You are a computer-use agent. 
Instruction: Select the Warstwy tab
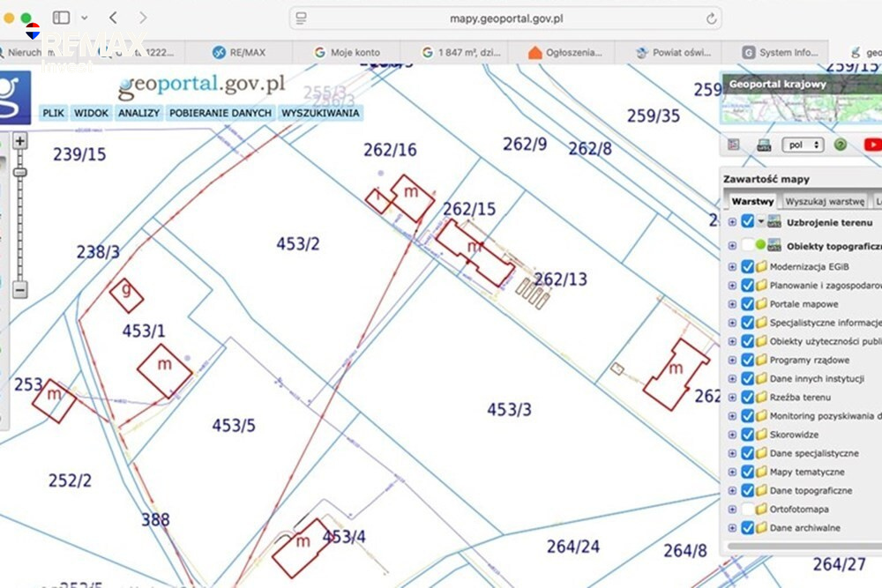752,201
